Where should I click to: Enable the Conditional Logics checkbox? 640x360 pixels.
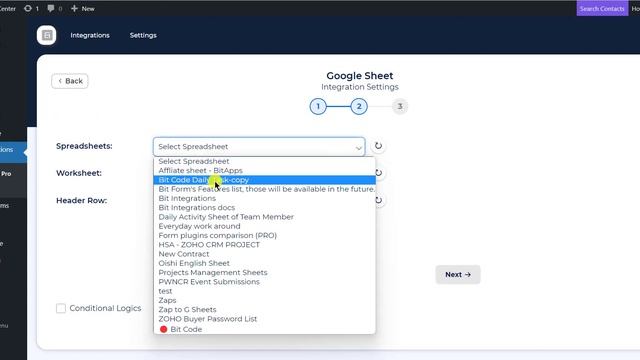61,308
